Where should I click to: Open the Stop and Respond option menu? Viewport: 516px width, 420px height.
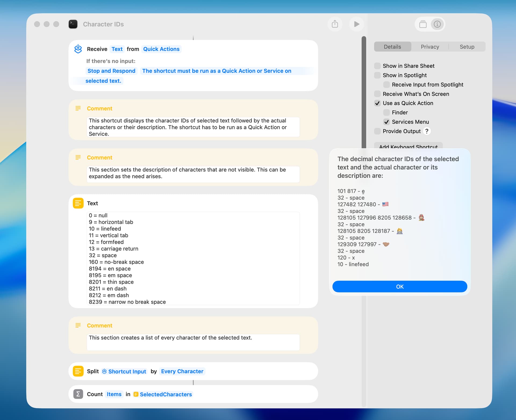pyautogui.click(x=111, y=71)
